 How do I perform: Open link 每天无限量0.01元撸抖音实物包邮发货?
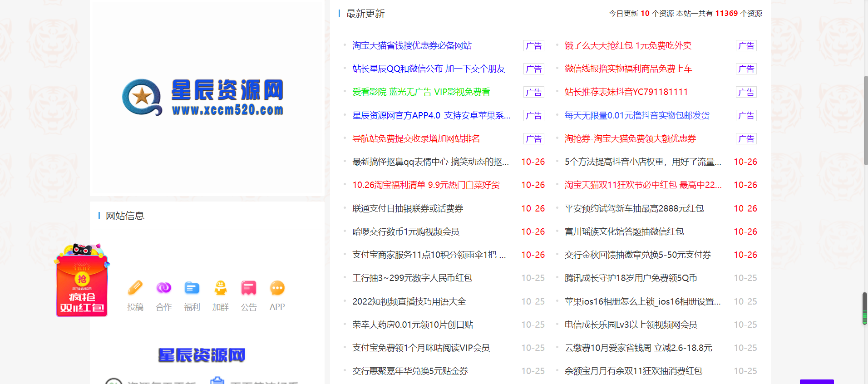[x=637, y=115]
